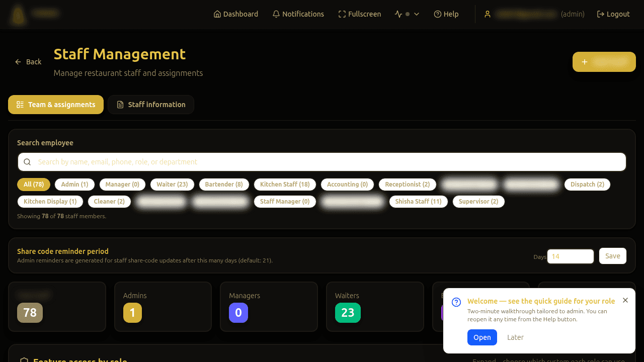Screen dimensions: 644x362
Task: Filter by Accounting (0) chip
Action: [347, 185]
